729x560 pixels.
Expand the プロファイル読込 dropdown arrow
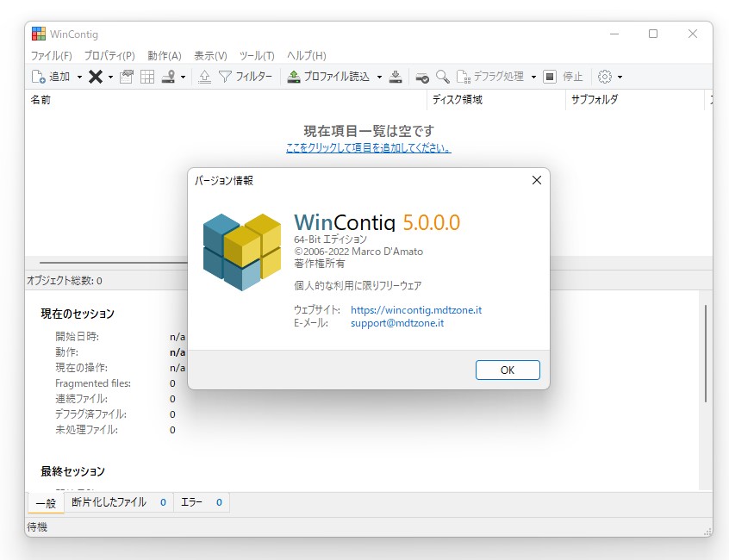[379, 78]
